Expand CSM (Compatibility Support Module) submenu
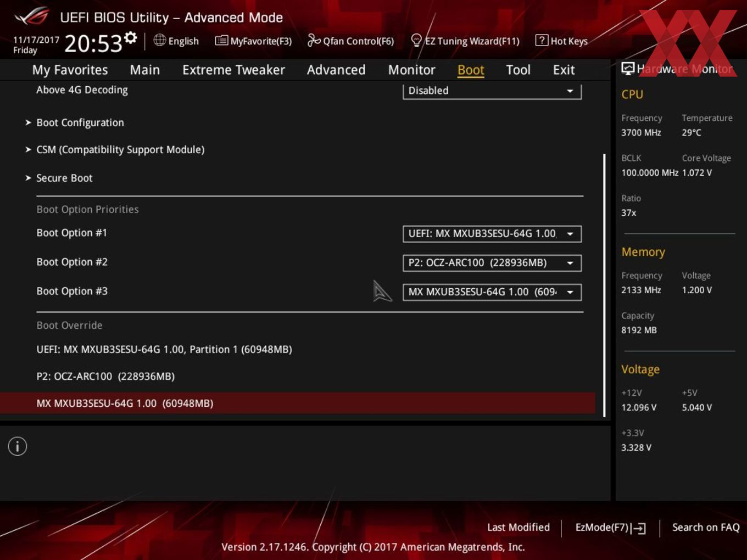The width and height of the screenshot is (747, 560). (115, 149)
